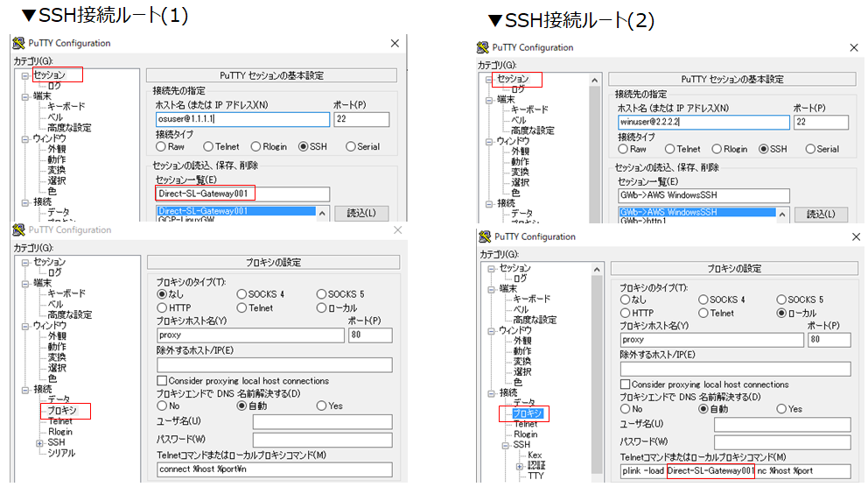Viewport: 868px width, 494px height.
Task: Click scroll-up arrow of route (2) category tree
Action: (594, 81)
